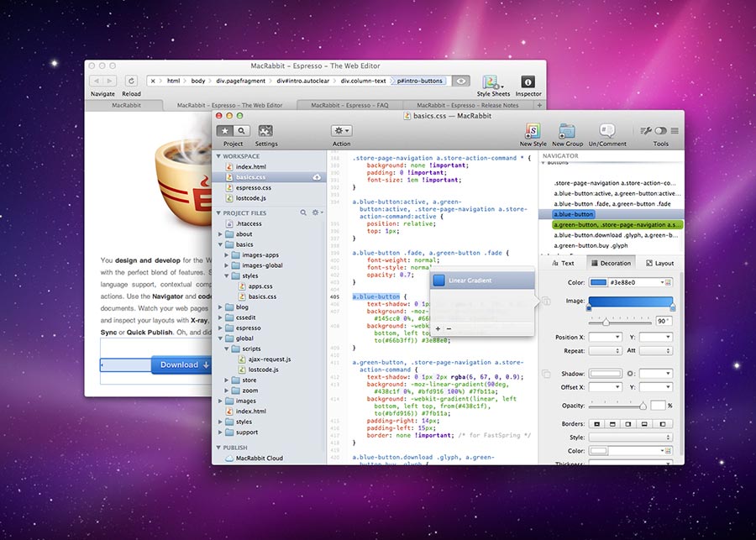Click the lock icon beside the Image gradient
This screenshot has width=756, height=540.
pyautogui.click(x=545, y=301)
